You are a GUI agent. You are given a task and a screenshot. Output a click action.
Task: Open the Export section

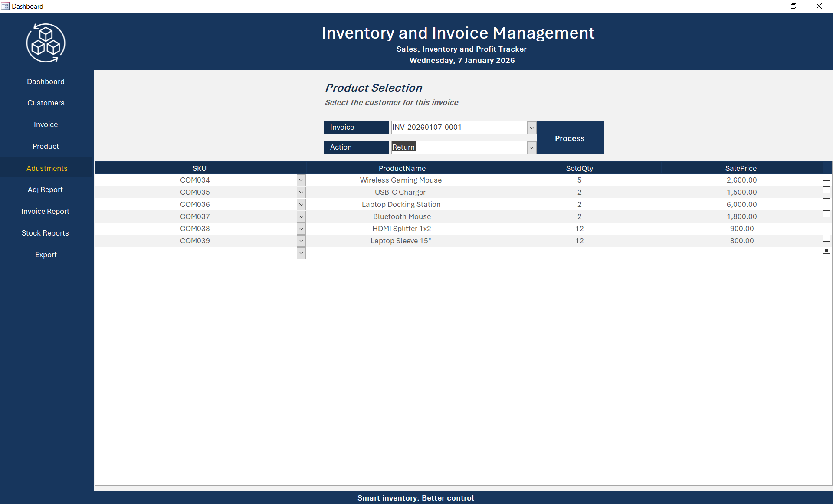[46, 255]
